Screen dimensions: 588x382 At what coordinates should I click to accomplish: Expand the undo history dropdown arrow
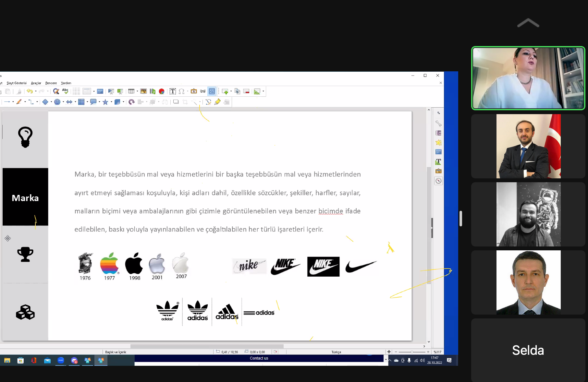click(x=36, y=91)
